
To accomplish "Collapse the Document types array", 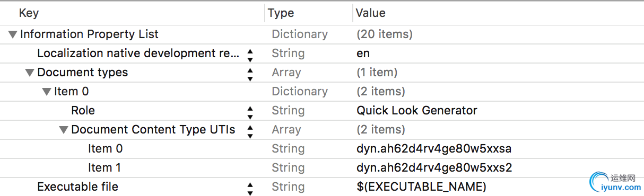I will pyautogui.click(x=30, y=73).
